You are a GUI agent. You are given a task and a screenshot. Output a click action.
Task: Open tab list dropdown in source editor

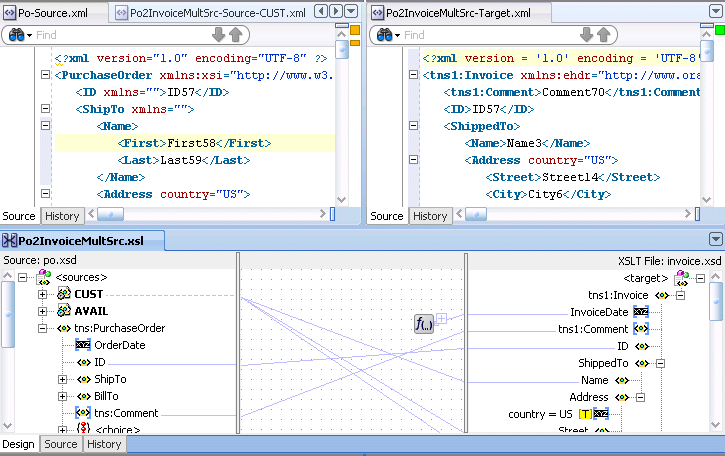(x=351, y=11)
